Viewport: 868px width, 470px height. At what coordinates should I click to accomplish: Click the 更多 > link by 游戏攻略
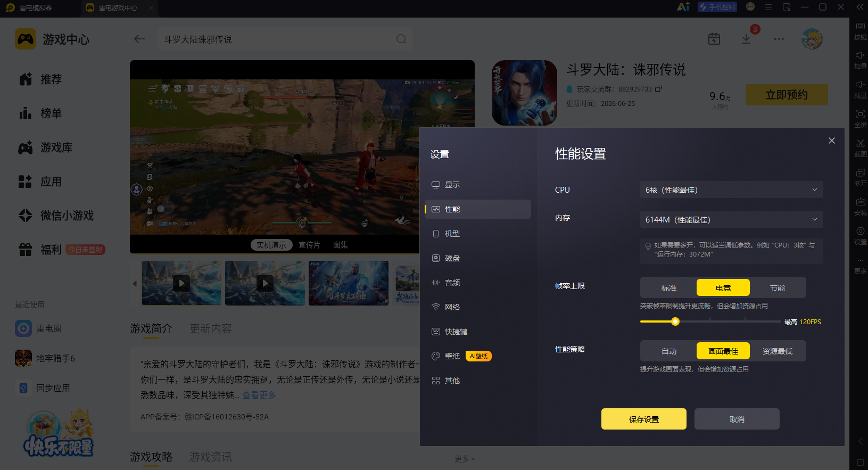(465, 458)
